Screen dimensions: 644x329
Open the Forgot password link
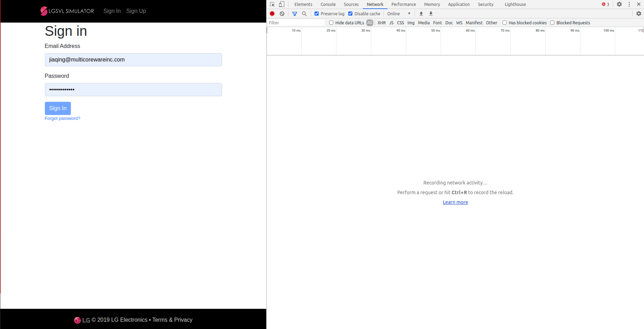point(62,118)
